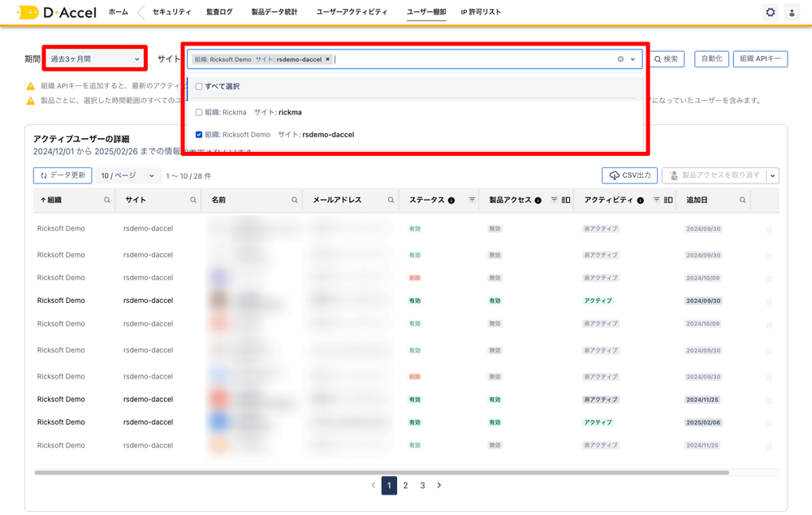Clear all selected sites with the circled x
The height and width of the screenshot is (515, 812).
click(x=620, y=59)
